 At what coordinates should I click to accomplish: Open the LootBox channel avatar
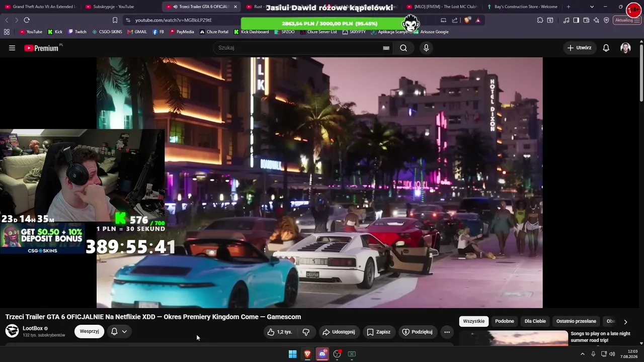point(12,331)
